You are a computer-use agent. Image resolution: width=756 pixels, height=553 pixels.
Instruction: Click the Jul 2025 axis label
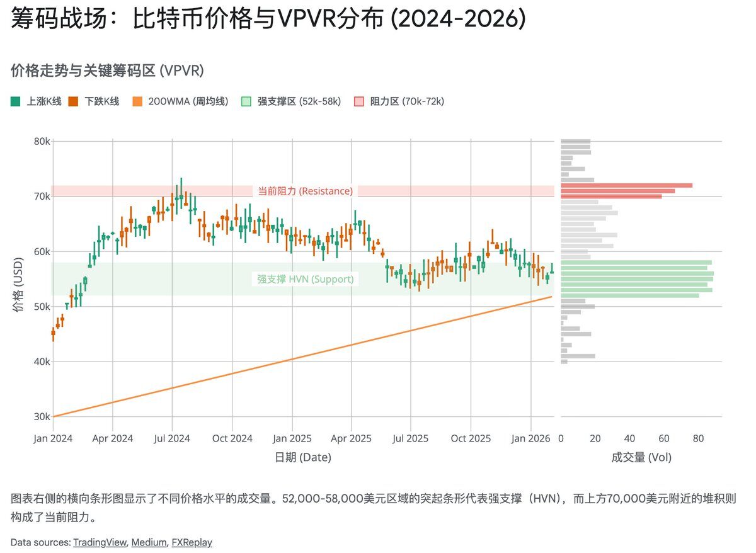coord(411,438)
